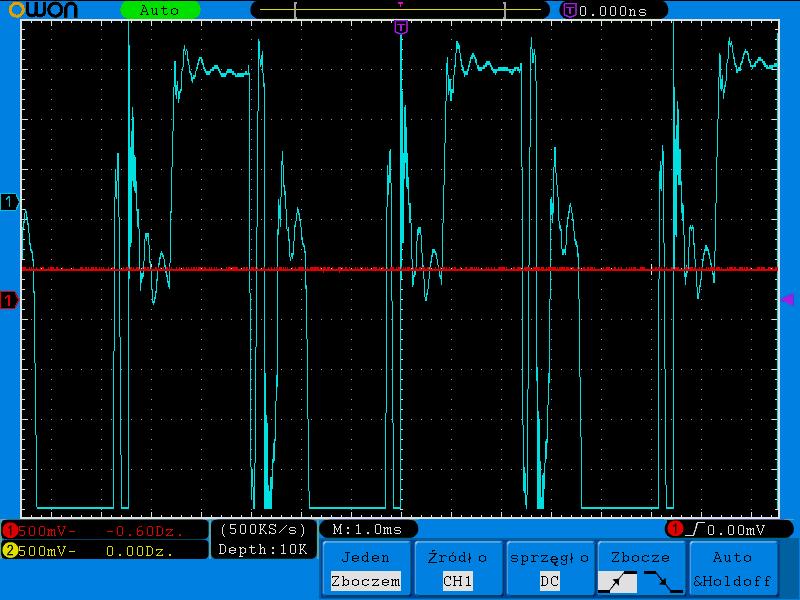
Task: Click the green Auto status indicator
Action: coord(160,10)
